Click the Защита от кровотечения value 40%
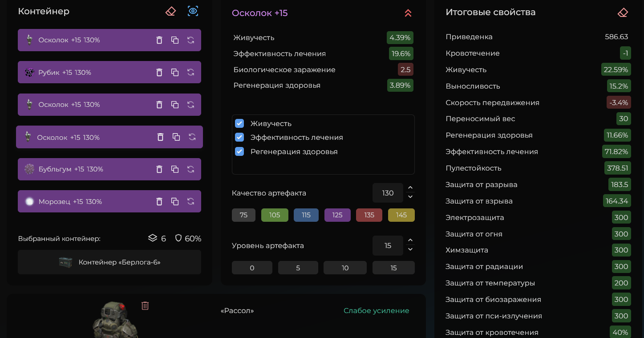Screen dimensions: 644x338 coord(620,332)
